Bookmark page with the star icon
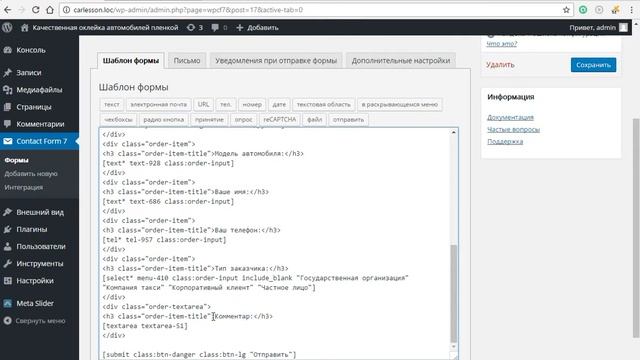The height and width of the screenshot is (360, 640). 566,10
